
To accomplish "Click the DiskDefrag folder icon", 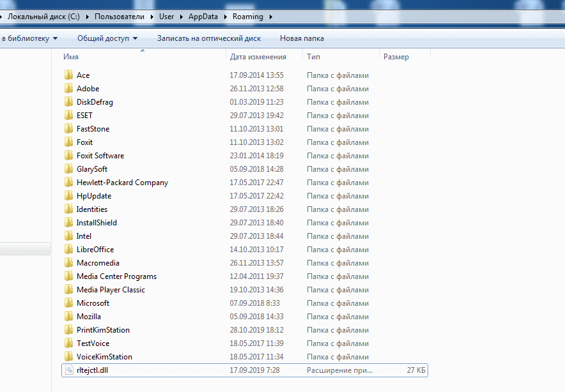I will coord(68,102).
